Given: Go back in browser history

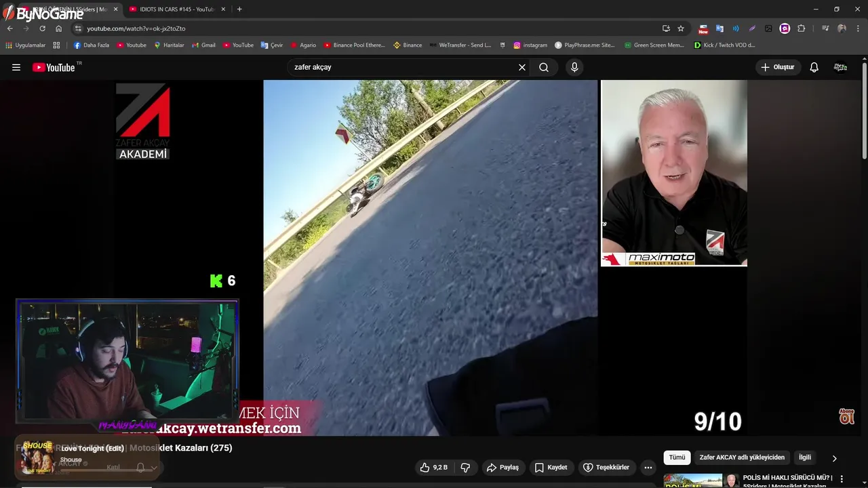Looking at the screenshot, I should pyautogui.click(x=9, y=28).
